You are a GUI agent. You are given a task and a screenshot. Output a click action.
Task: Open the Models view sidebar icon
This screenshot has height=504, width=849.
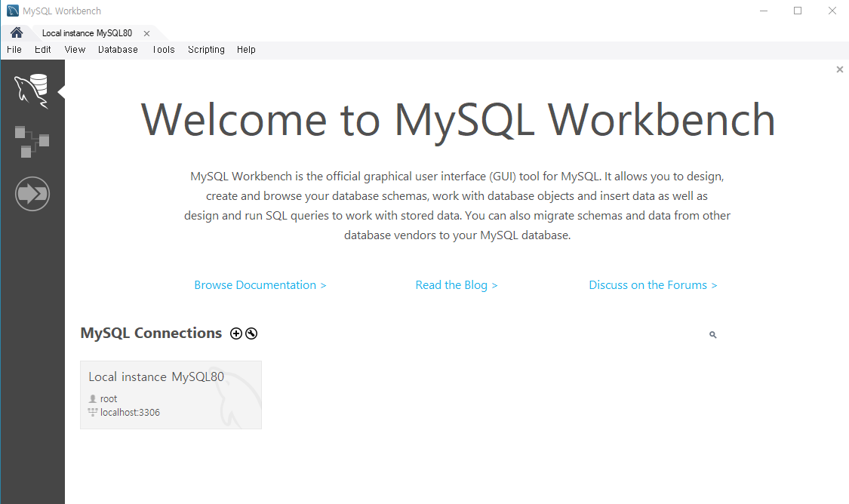(x=32, y=142)
